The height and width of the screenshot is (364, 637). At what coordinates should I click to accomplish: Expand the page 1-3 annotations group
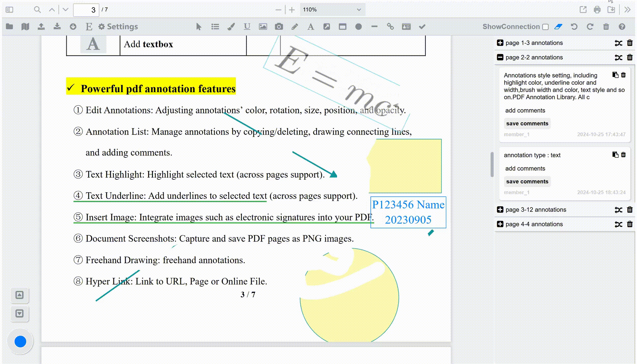500,43
